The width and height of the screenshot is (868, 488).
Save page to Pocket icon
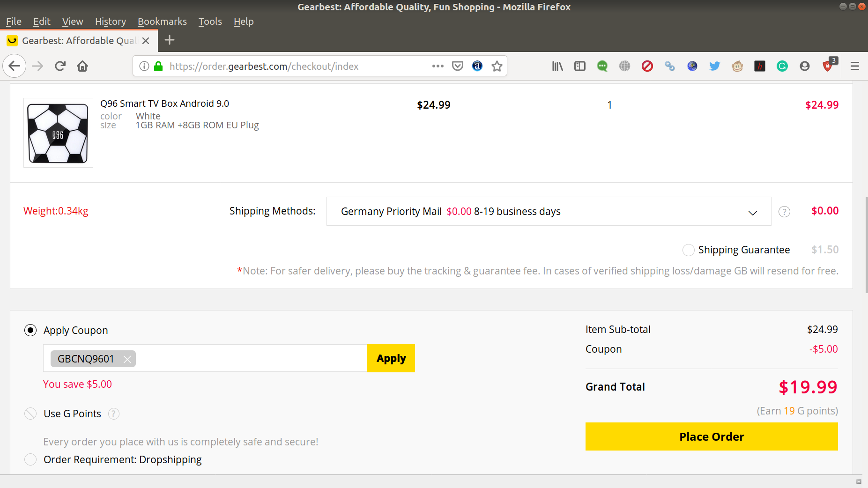(458, 66)
